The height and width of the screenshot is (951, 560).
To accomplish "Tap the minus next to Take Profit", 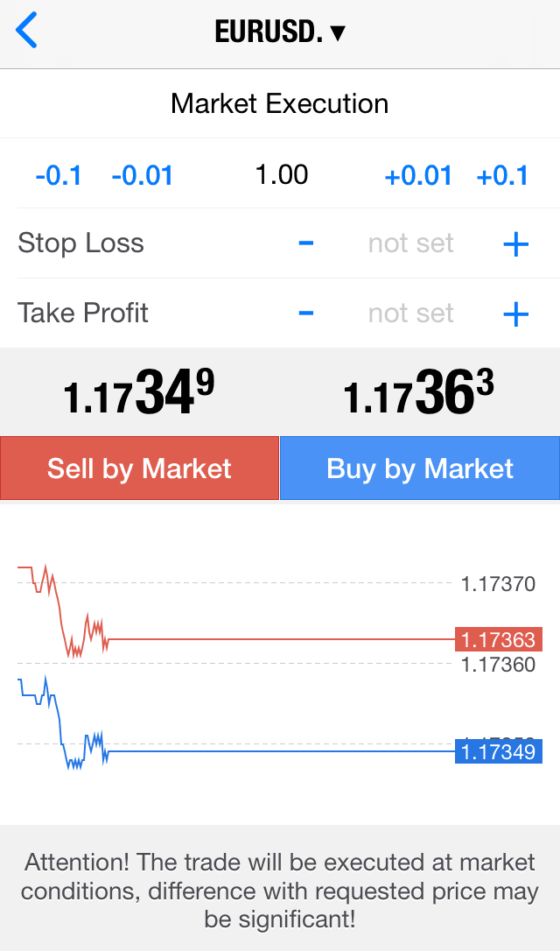I will click(x=305, y=313).
